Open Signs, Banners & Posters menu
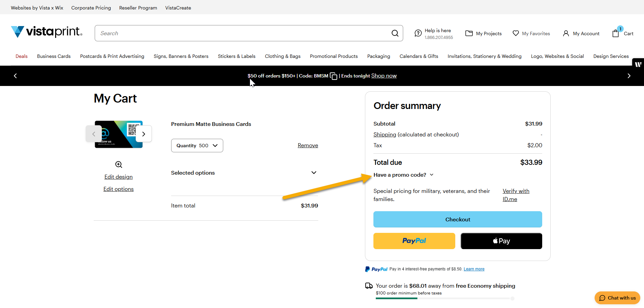644x308 pixels. click(181, 56)
